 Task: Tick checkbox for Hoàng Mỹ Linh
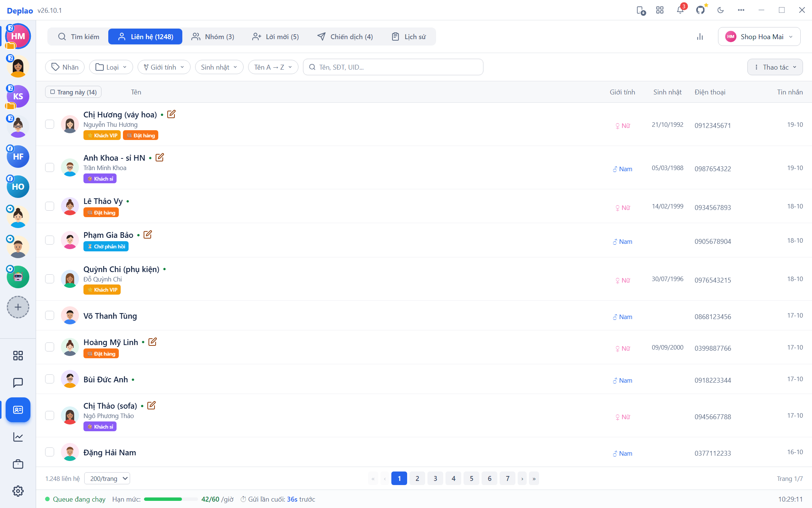(50, 347)
